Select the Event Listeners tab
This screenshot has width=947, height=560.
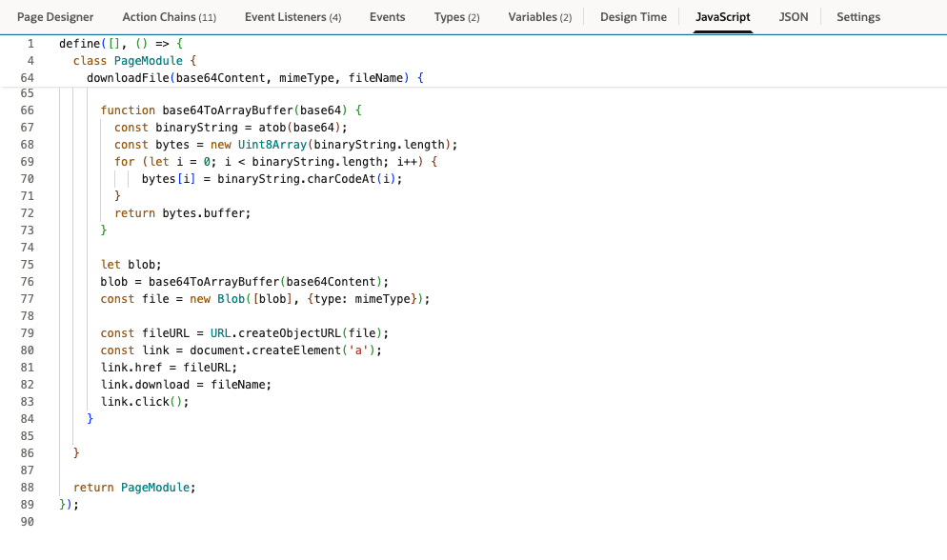tap(292, 17)
